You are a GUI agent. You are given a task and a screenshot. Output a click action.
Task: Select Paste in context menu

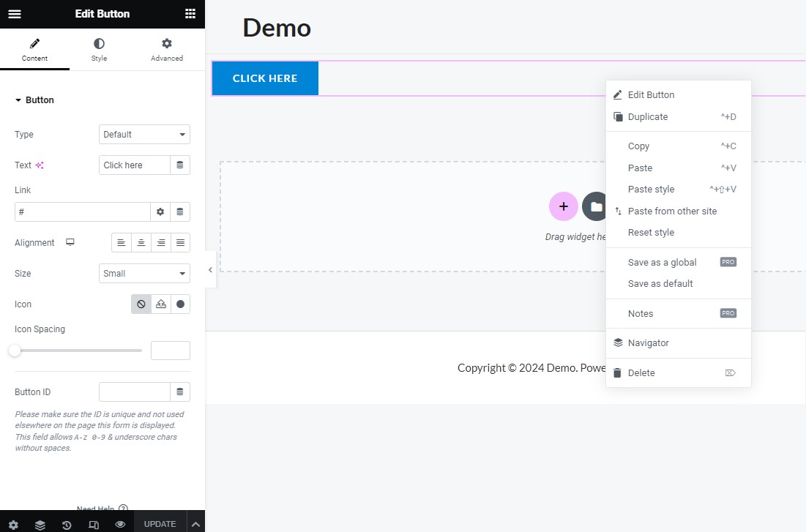[679, 168]
